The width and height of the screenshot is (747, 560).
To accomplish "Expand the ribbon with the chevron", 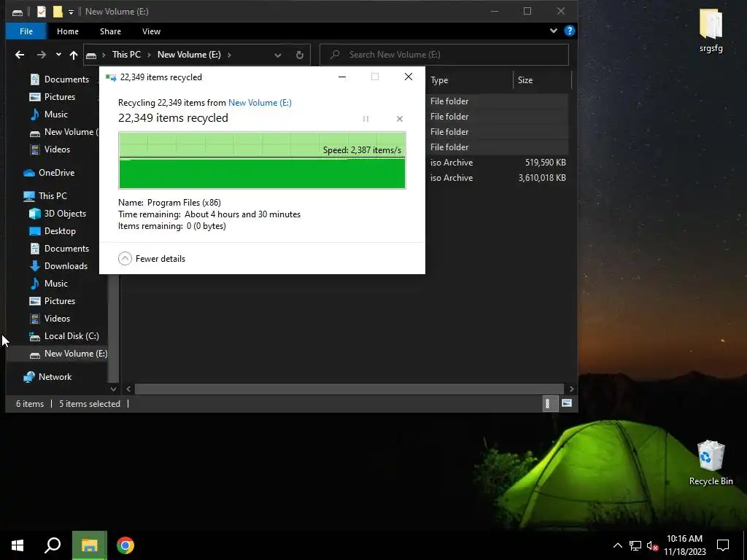I will coord(553,31).
